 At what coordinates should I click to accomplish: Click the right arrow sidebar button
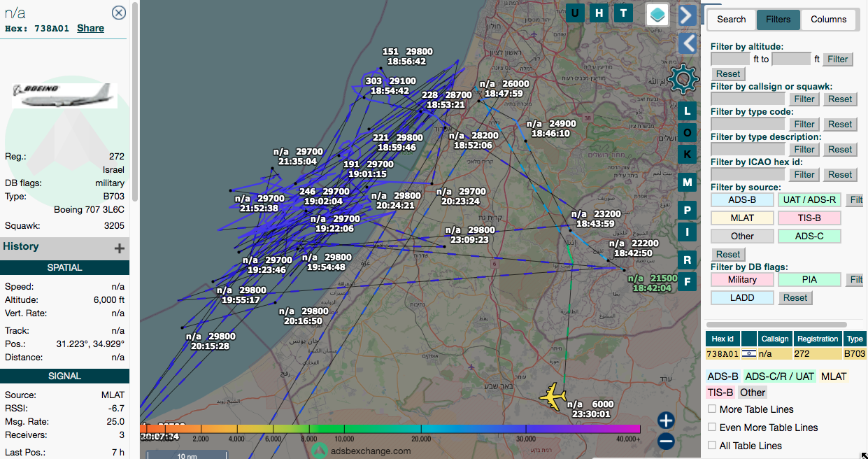coord(687,15)
